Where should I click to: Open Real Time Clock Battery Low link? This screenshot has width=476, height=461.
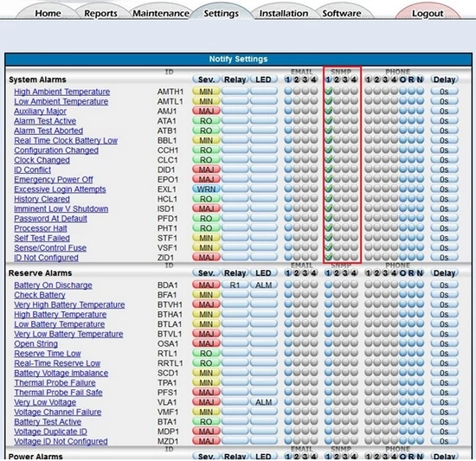click(x=66, y=140)
